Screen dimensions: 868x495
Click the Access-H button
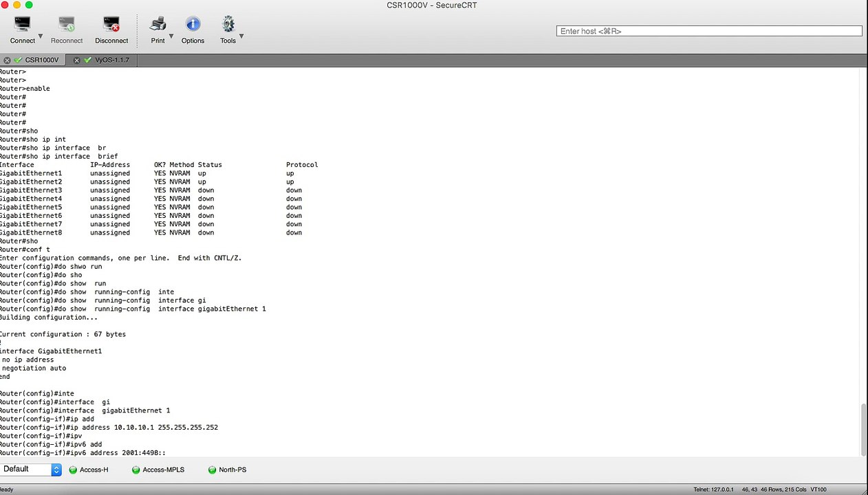coord(89,470)
